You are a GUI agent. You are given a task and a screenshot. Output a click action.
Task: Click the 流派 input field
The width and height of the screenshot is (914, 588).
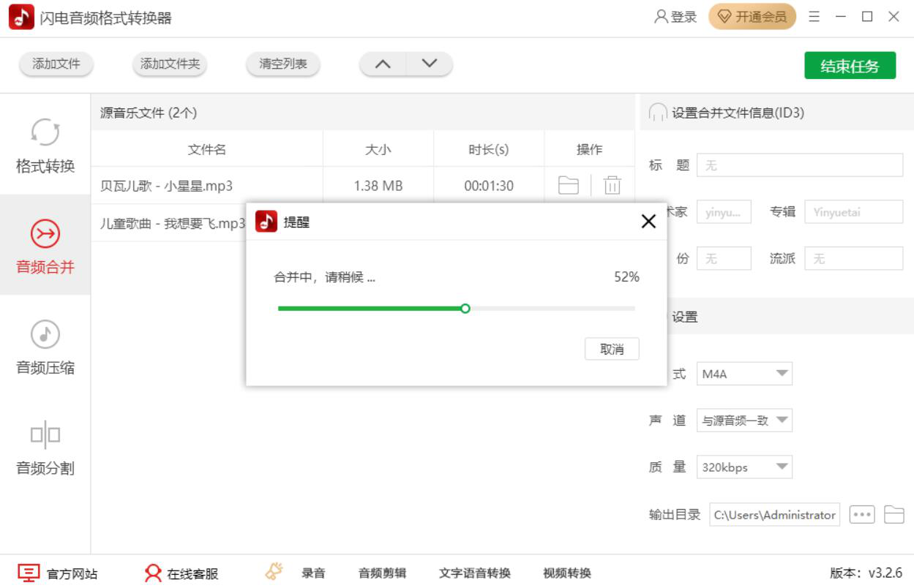coord(854,258)
